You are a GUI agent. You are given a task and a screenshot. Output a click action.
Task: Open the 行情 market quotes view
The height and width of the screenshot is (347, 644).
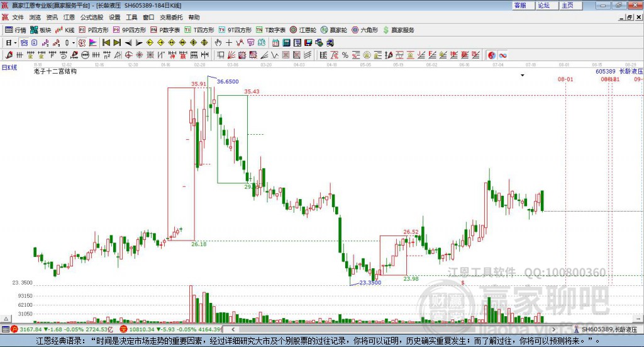16,30
